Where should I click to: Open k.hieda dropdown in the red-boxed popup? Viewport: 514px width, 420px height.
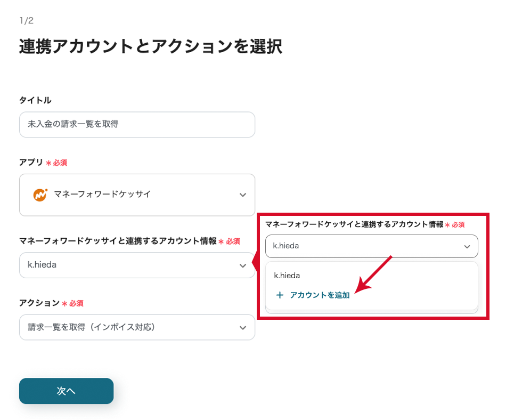pyautogui.click(x=371, y=246)
